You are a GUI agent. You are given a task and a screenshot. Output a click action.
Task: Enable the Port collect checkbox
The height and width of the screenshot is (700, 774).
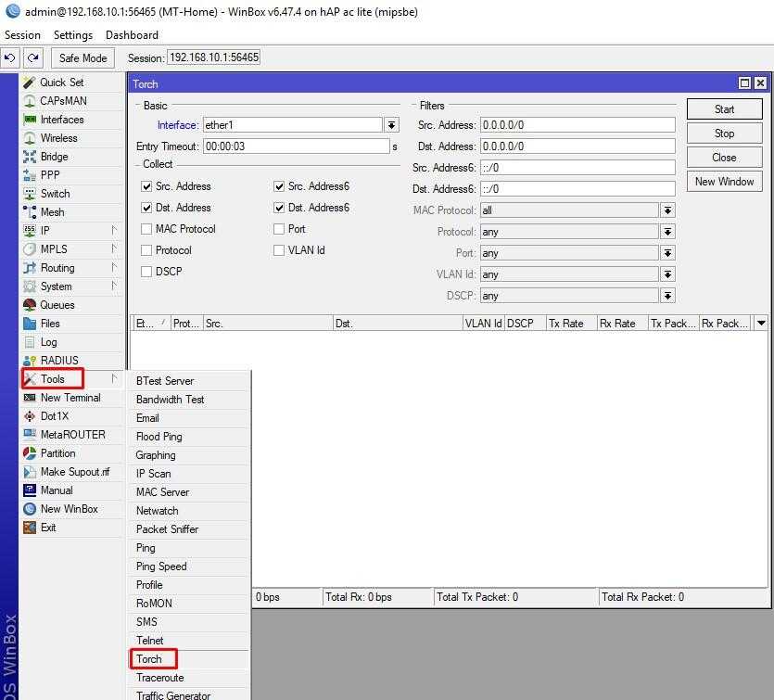click(279, 229)
